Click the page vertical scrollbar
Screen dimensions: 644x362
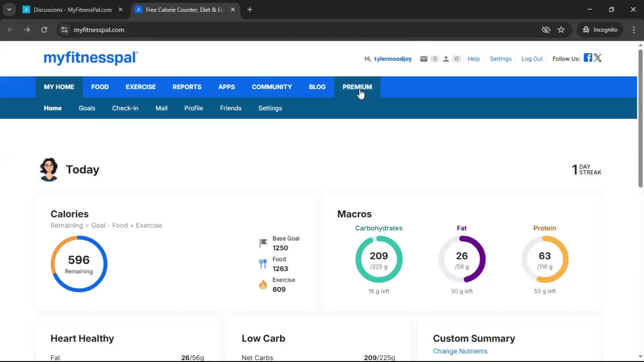pos(640,119)
